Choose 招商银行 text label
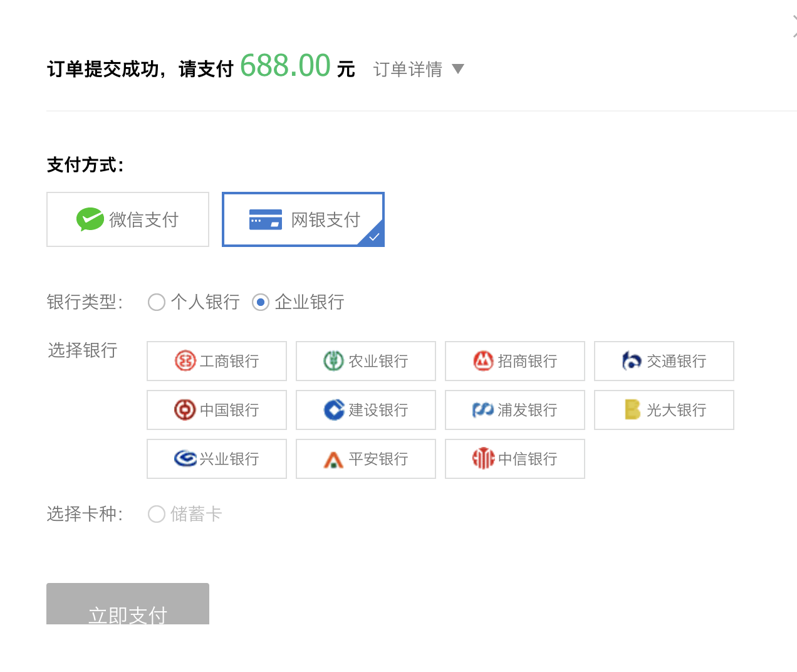Image resolution: width=797 pixels, height=672 pixels. point(528,361)
